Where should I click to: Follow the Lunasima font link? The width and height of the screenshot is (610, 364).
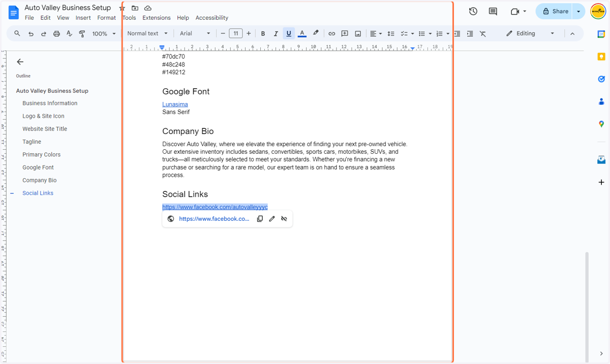(175, 104)
